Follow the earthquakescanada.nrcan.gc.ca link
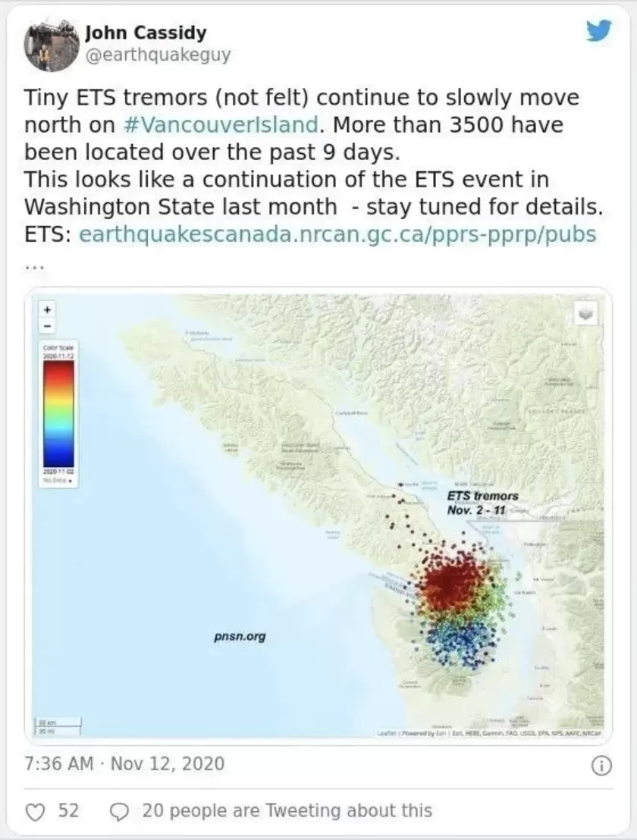 click(337, 235)
